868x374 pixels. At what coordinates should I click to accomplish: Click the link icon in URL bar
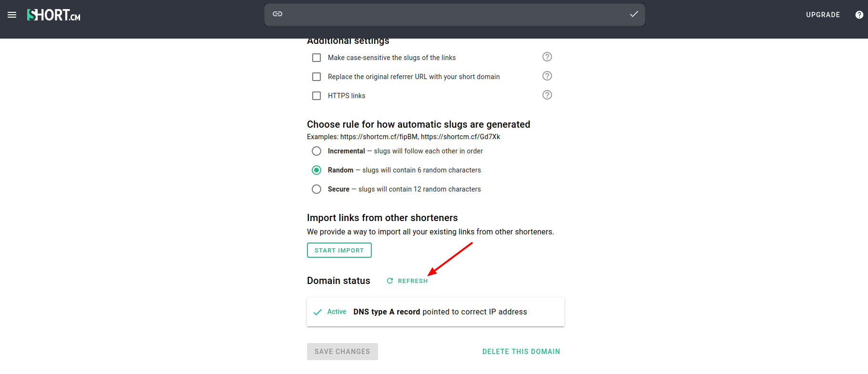click(x=277, y=14)
